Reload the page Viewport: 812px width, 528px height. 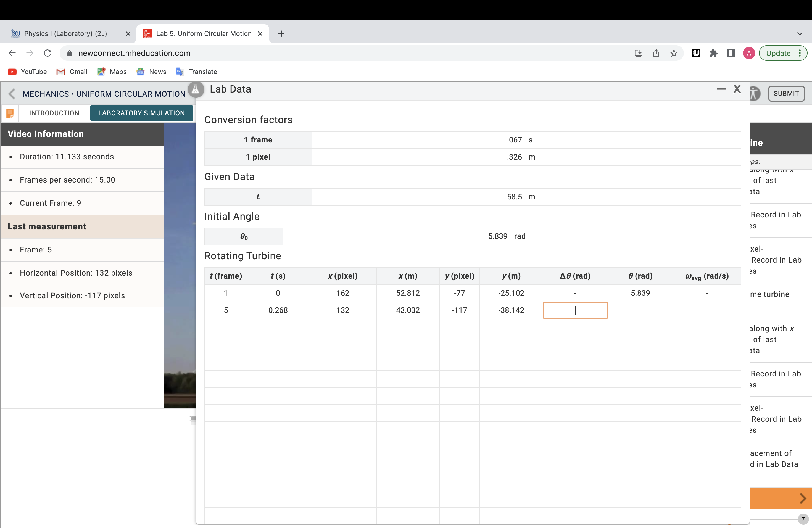[48, 53]
